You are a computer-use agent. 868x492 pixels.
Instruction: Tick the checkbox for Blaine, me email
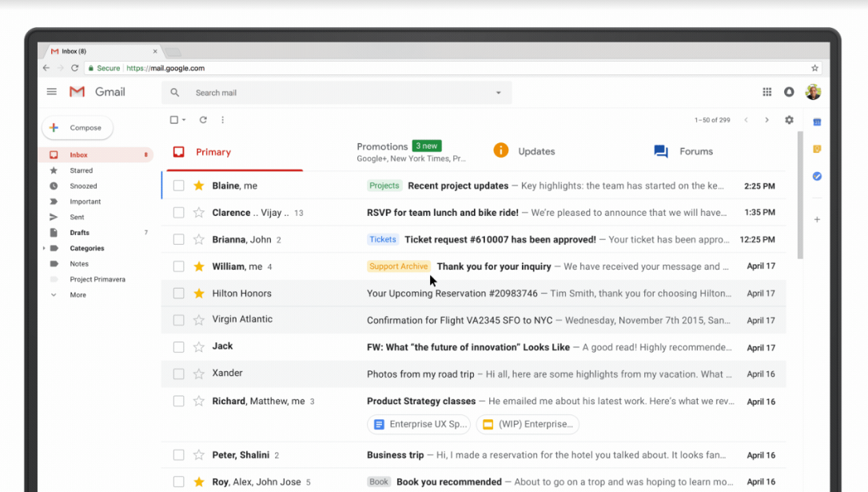178,186
